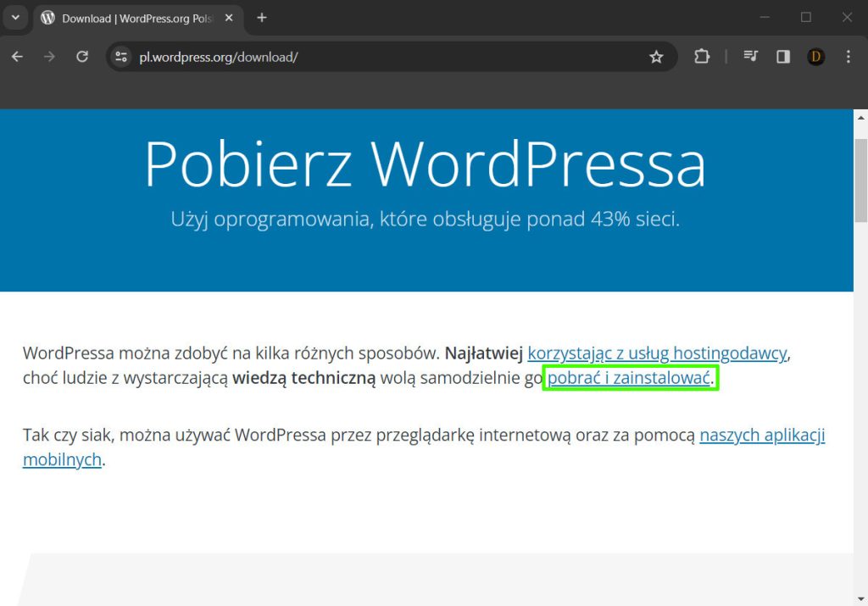Viewport: 868px width, 606px height.
Task: Click the pobrać i zainstalować link
Action: [x=629, y=378]
